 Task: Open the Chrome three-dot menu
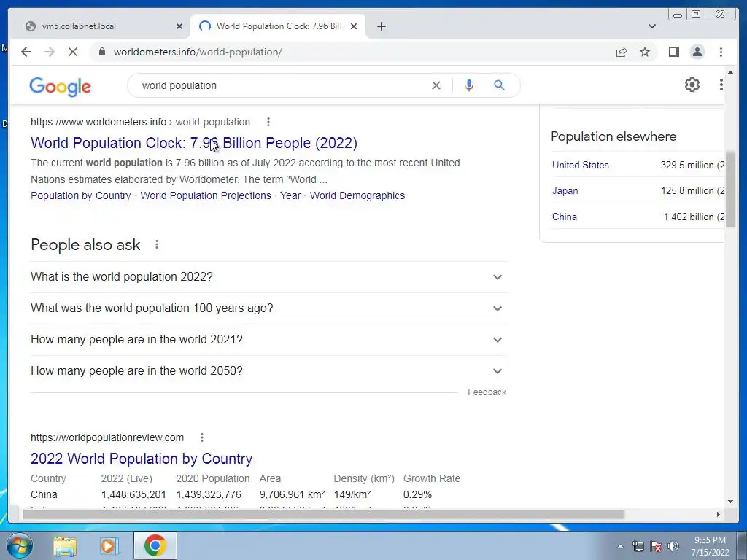coord(721,52)
